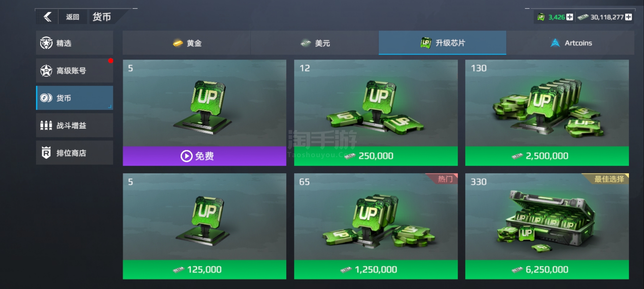Buy the 330 chips 最佳选择 pack
644x289 pixels.
(547, 269)
